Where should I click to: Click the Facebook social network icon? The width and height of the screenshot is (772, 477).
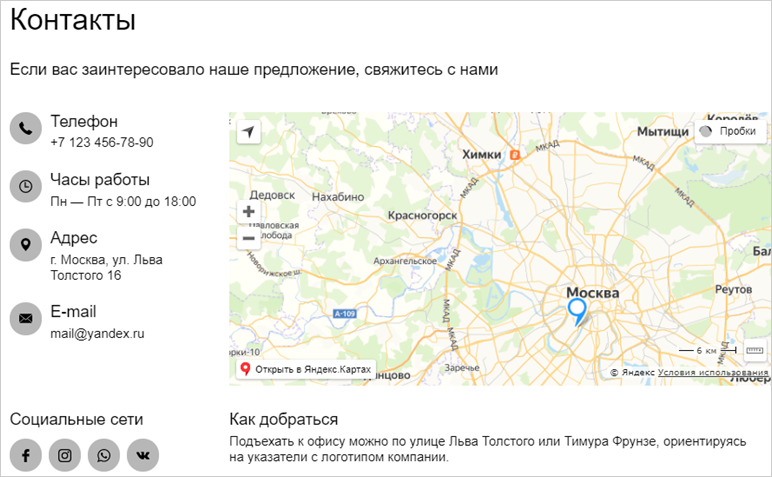(26, 455)
